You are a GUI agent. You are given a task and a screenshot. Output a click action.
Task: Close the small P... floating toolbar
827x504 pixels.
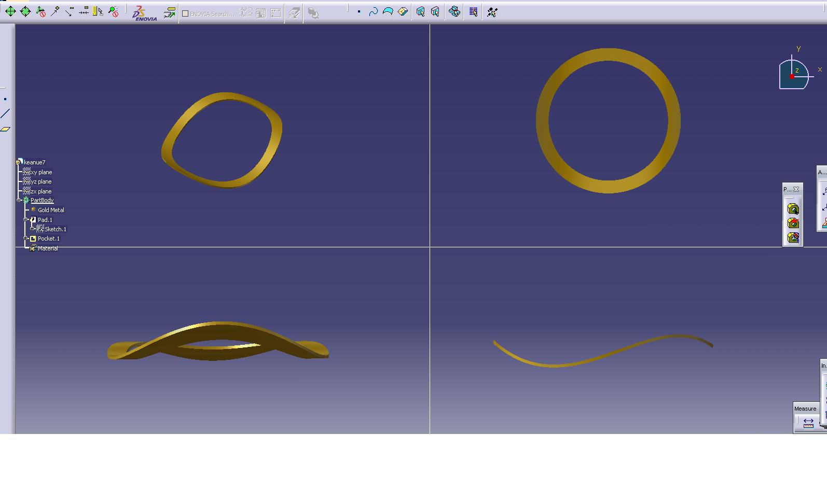[796, 189]
